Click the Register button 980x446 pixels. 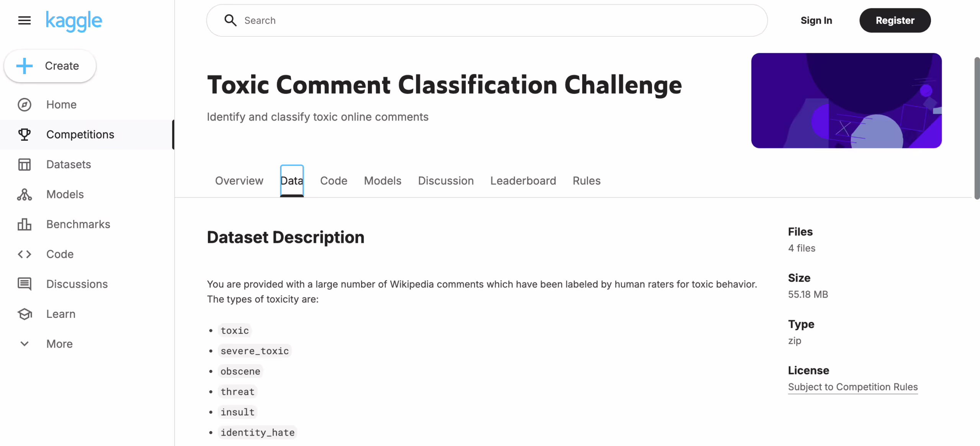pos(895,20)
